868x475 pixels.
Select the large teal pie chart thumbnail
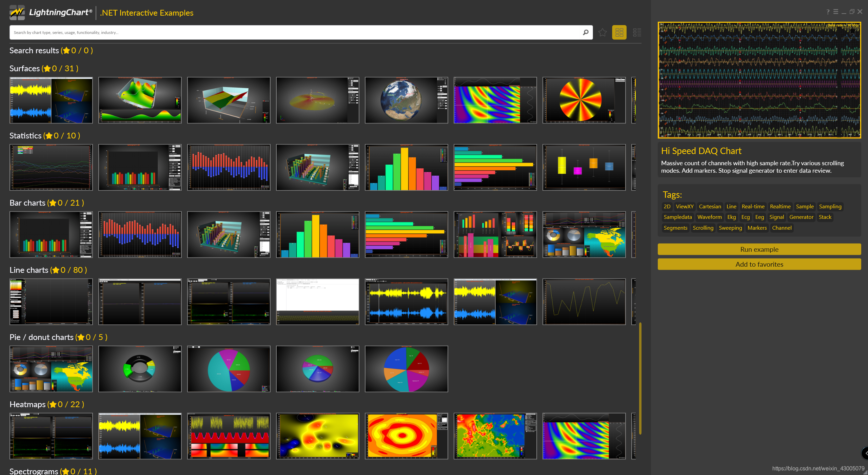[x=229, y=369]
